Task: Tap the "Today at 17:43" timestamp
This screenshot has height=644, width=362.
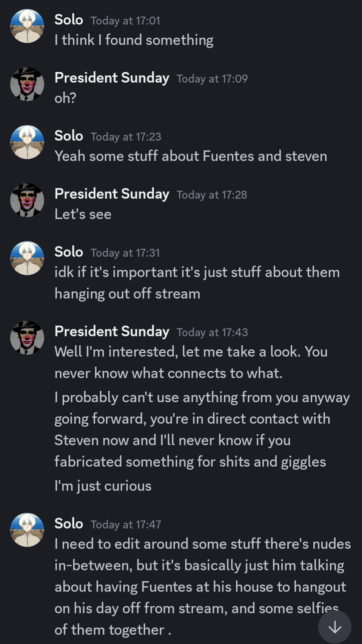Action: (x=212, y=332)
